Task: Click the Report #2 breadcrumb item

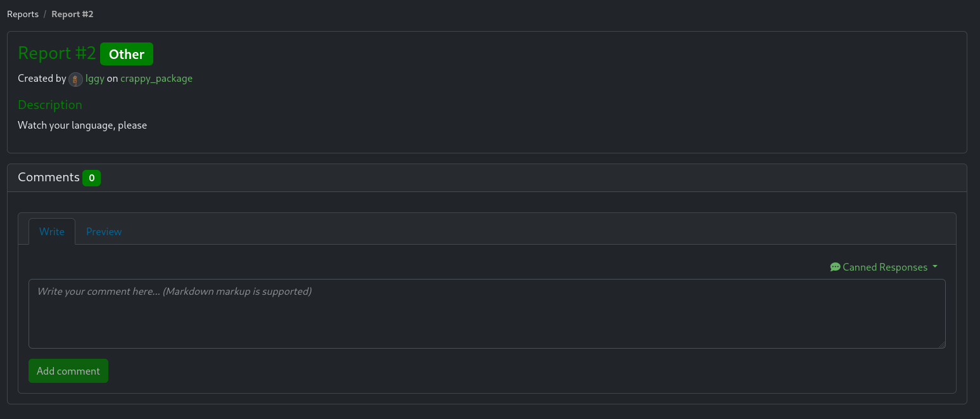Action: [72, 13]
